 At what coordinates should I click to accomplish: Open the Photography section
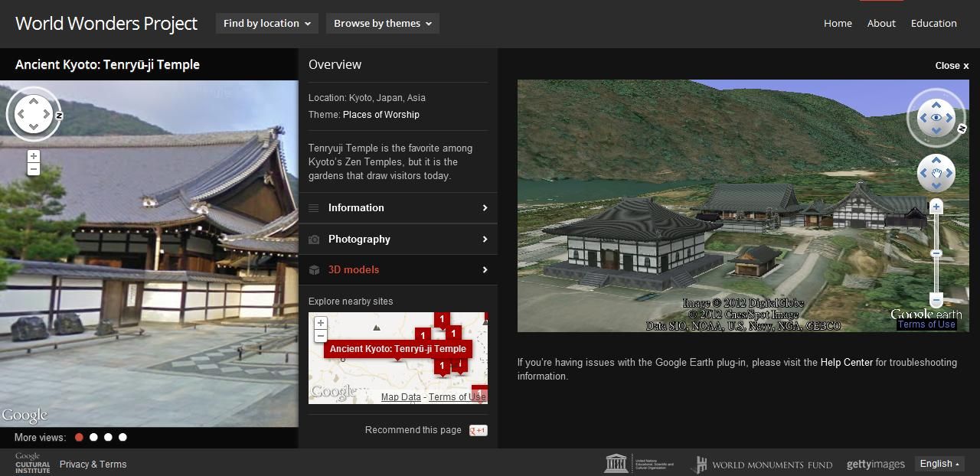coord(398,240)
